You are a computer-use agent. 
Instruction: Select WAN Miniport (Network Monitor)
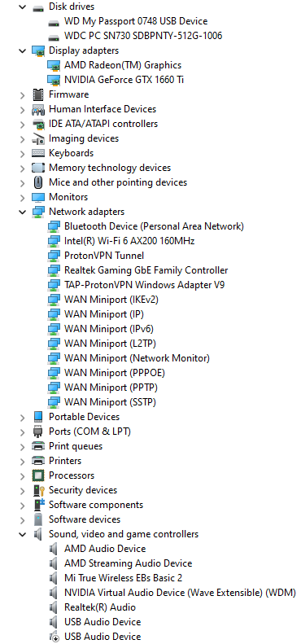(137, 358)
